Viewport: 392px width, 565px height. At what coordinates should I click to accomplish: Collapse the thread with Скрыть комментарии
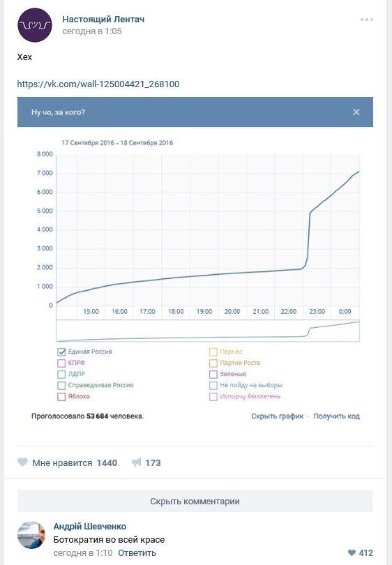pyautogui.click(x=195, y=502)
